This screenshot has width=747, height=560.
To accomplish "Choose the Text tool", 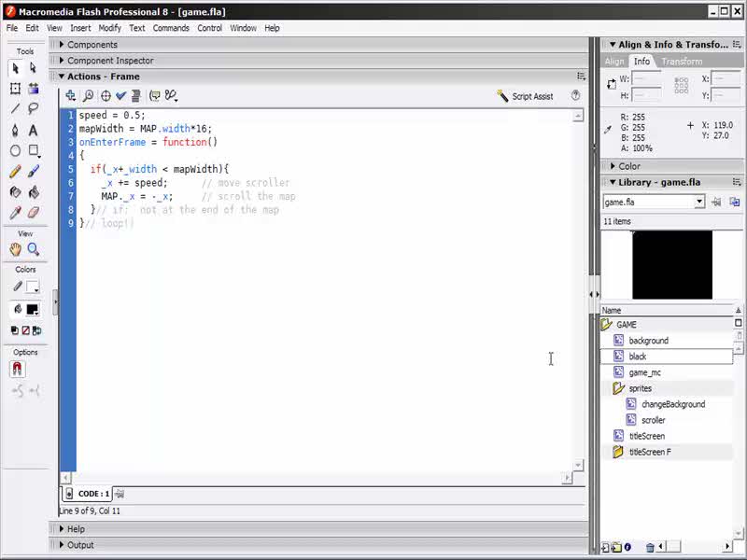I will (34, 131).
